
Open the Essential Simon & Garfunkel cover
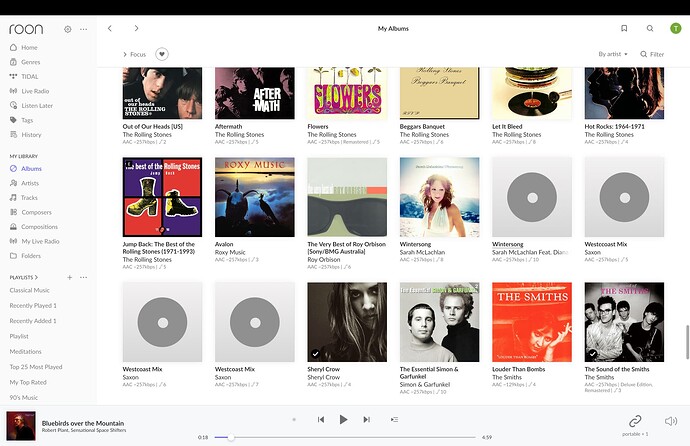pyautogui.click(x=440, y=322)
